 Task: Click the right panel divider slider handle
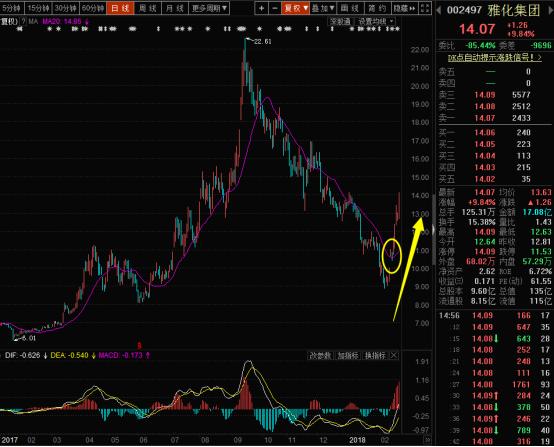(x=434, y=230)
